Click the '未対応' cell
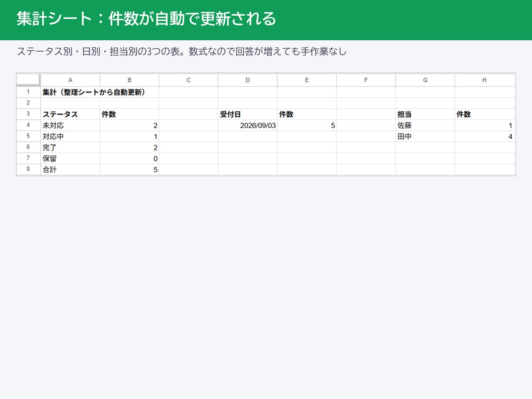 point(70,125)
